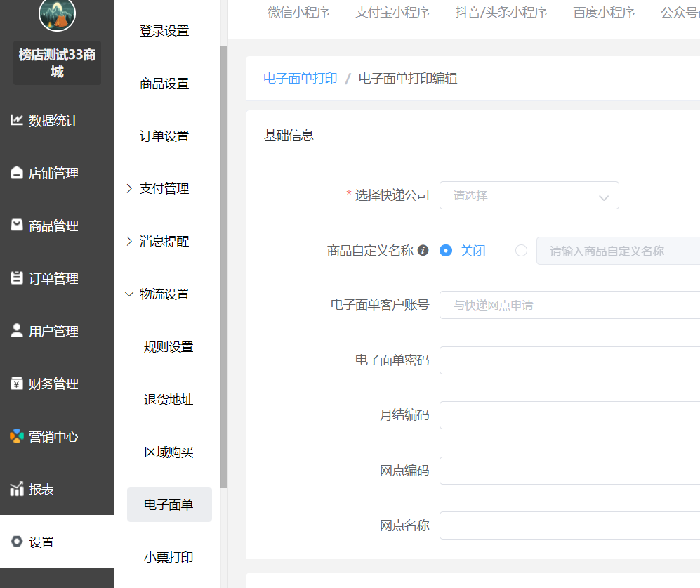
Task: Click the info icon beside 商品自定义名称
Action: click(x=423, y=250)
